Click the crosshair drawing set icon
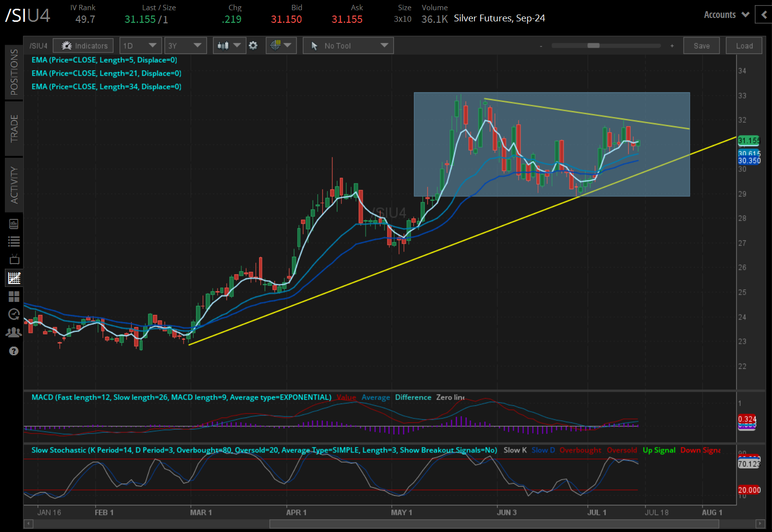 pos(275,45)
